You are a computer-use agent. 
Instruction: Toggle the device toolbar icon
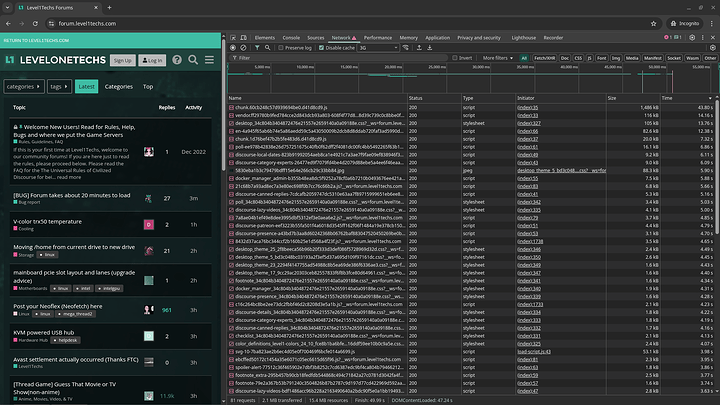(243, 36)
